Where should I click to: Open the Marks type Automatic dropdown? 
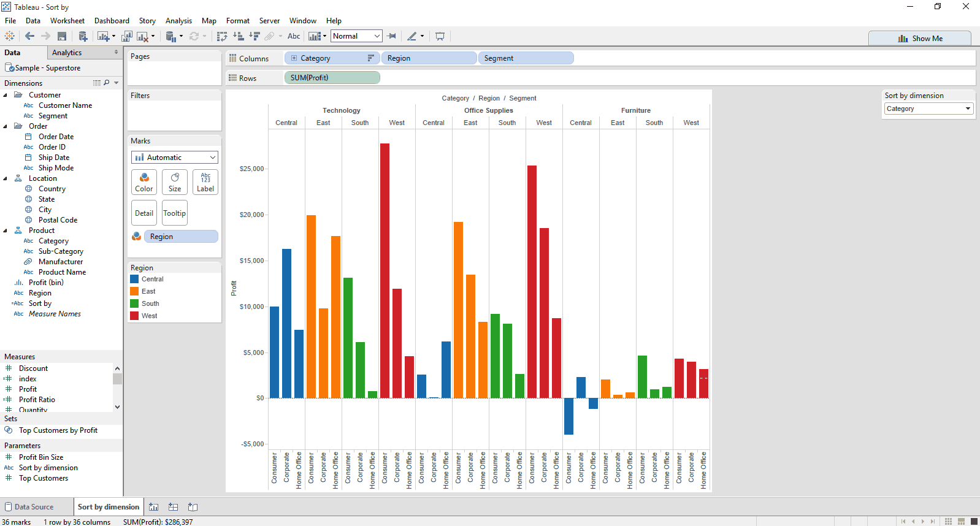[x=175, y=158]
